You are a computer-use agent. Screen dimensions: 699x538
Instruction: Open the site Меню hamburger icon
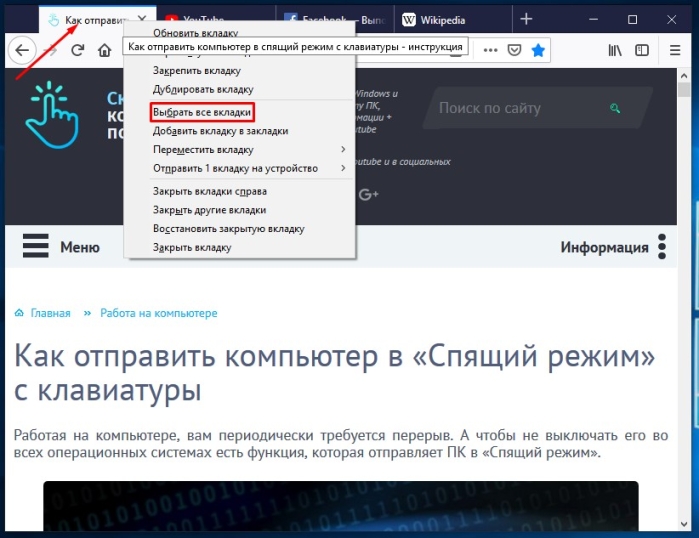[36, 246]
